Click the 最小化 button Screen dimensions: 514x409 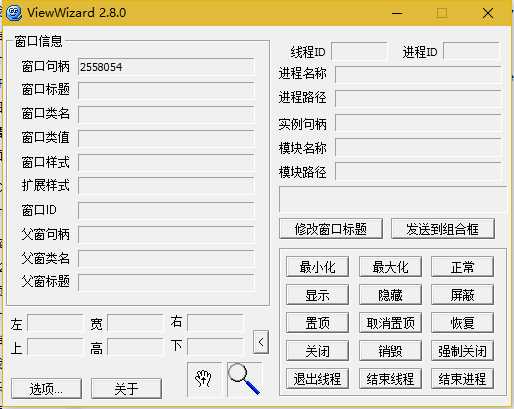coord(317,267)
